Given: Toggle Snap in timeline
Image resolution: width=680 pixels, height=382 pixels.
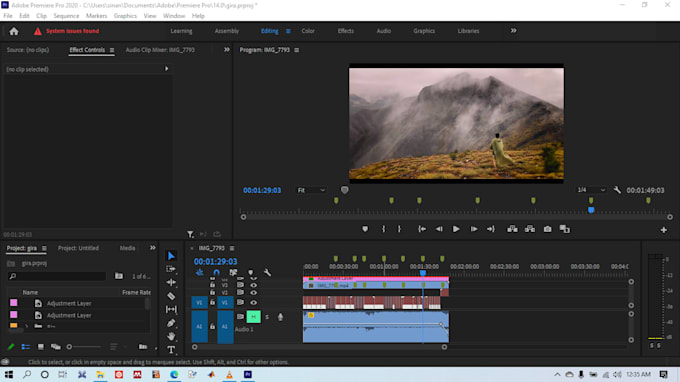Looking at the screenshot, I should tap(216, 273).
